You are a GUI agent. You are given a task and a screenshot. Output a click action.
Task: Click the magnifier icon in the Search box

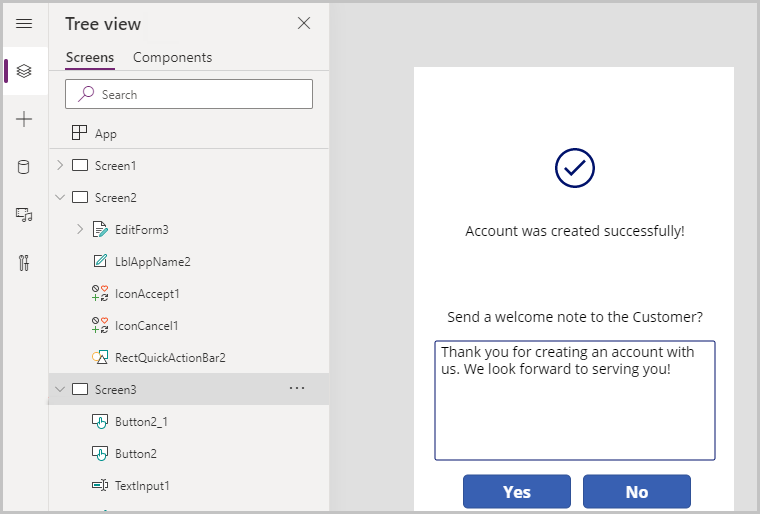click(86, 94)
